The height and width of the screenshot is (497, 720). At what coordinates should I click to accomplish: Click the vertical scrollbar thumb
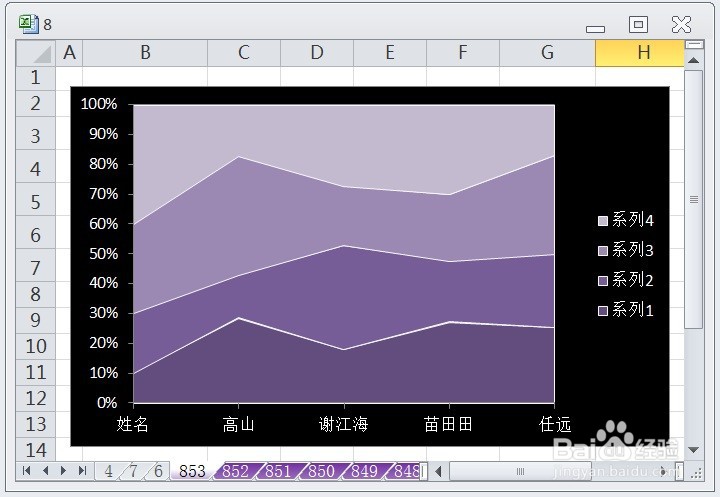pyautogui.click(x=694, y=199)
